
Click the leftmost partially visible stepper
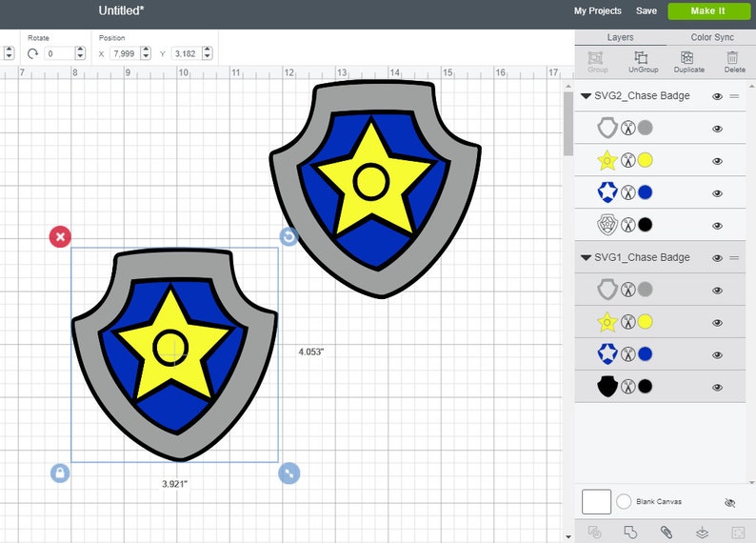[9, 53]
